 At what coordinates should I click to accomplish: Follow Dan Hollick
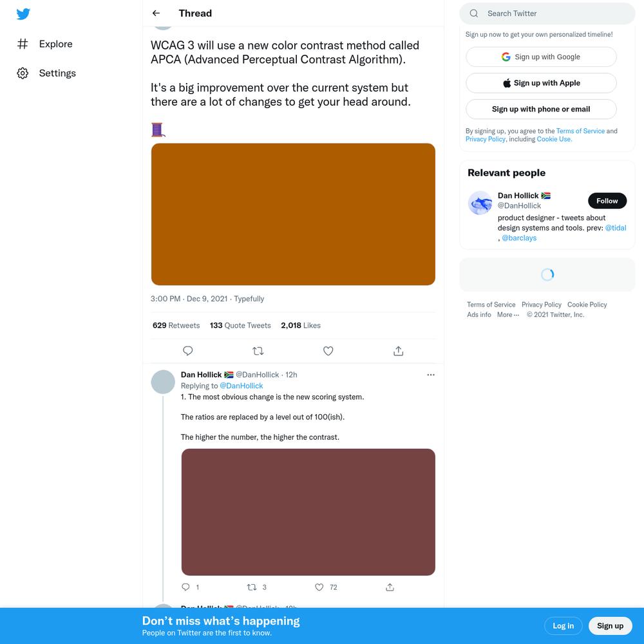(x=607, y=201)
